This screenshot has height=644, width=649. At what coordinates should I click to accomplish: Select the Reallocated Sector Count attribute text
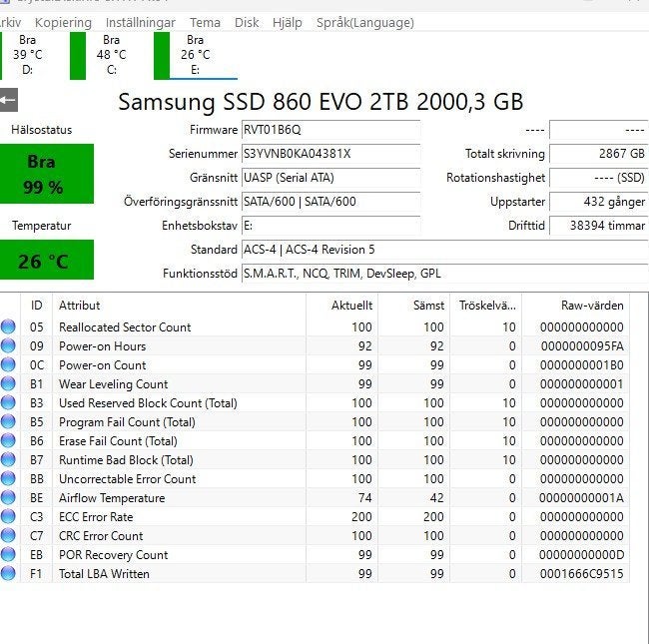[125, 327]
